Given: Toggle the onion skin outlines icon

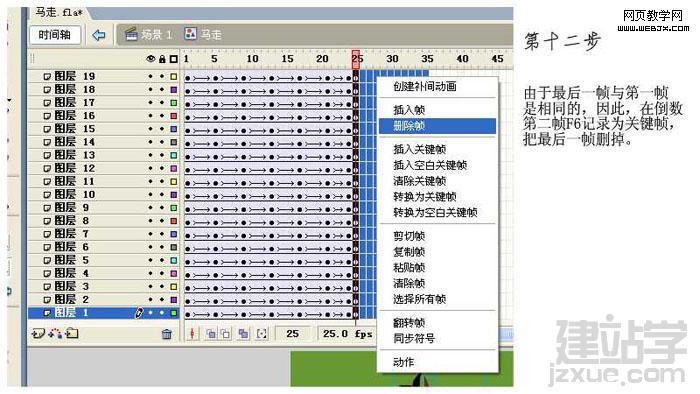Looking at the screenshot, I should [x=226, y=334].
